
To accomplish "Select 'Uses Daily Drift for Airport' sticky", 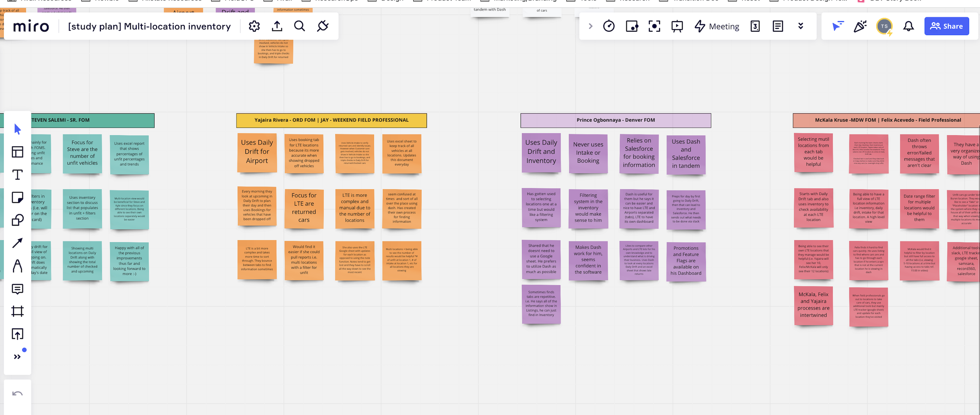I will (257, 153).
